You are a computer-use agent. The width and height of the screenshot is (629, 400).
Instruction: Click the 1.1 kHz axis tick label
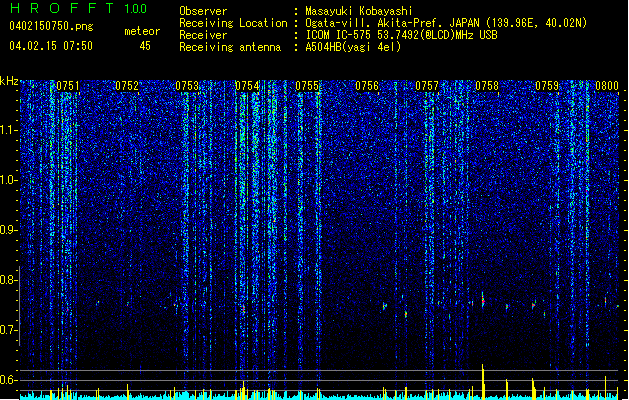click(9, 130)
